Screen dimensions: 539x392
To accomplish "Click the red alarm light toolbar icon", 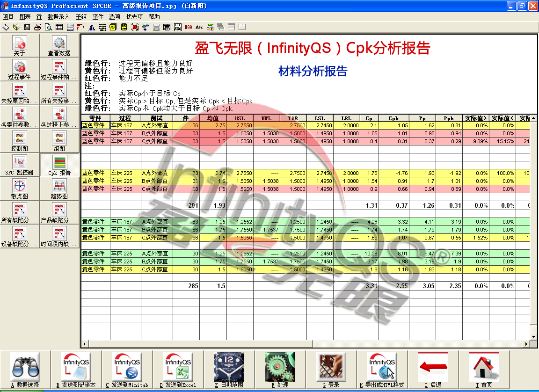I will pyautogui.click(x=135, y=27).
